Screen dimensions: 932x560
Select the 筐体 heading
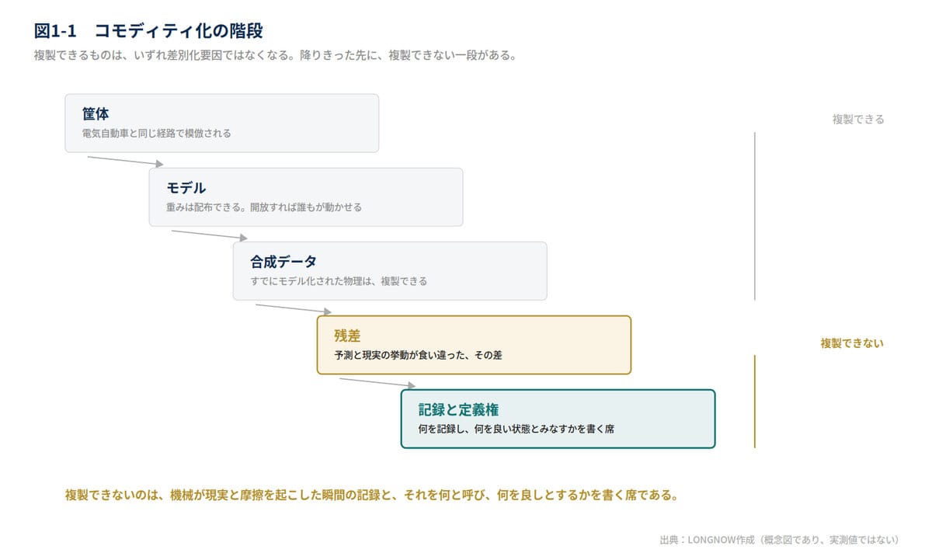[x=96, y=114]
